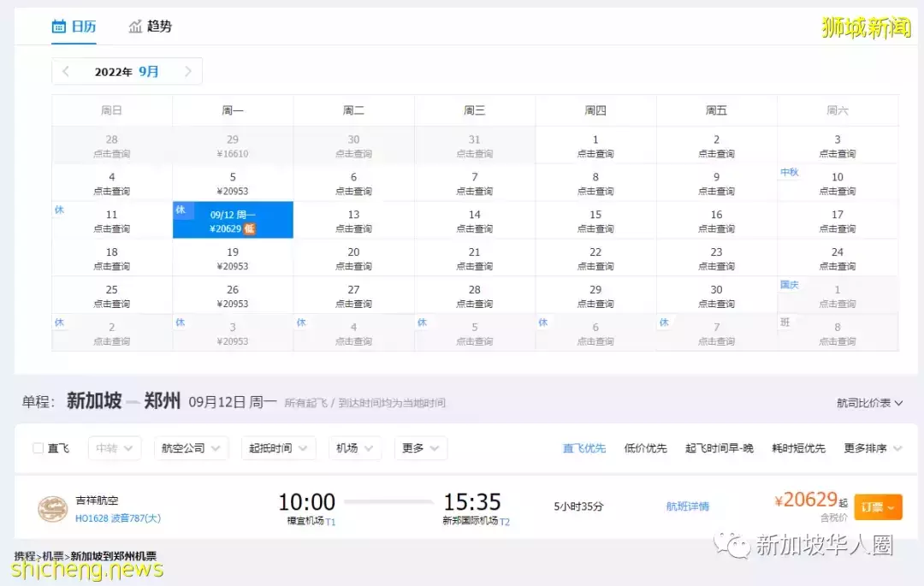Viewport: 924px width, 586px height.
Task: Advance to next month via right arrow
Action: (188, 71)
